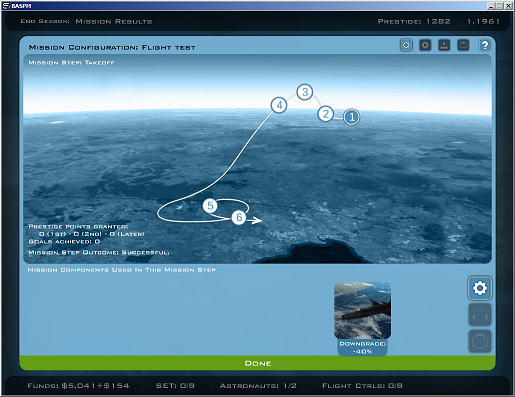Click the rocket launchpad header icon
This screenshot has height=397, width=515.
pyautogui.click(x=444, y=45)
